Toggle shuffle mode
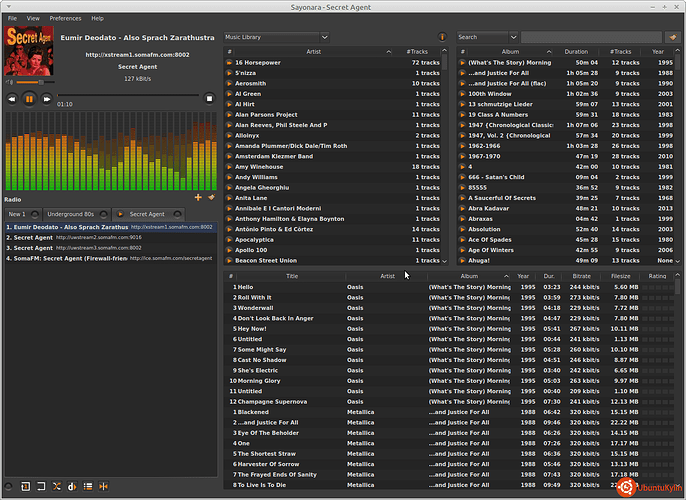Screen dimensions: 686x500 pyautogui.click(x=57, y=486)
